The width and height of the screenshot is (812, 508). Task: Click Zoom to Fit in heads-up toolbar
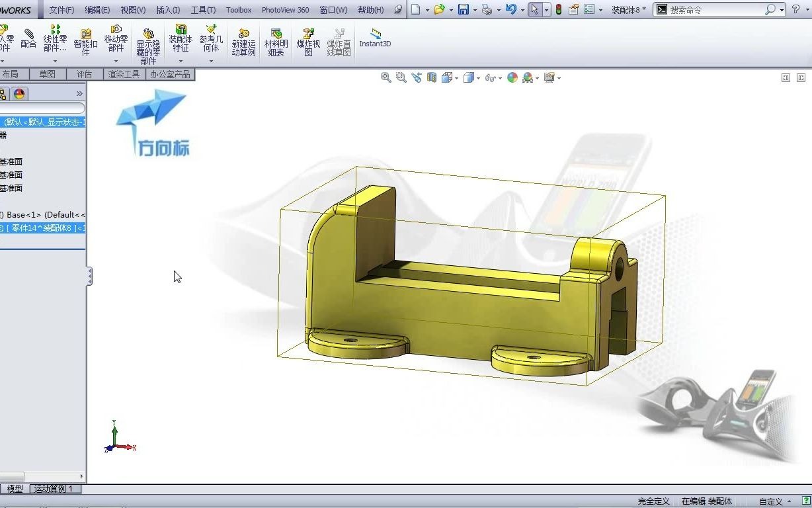(x=386, y=77)
